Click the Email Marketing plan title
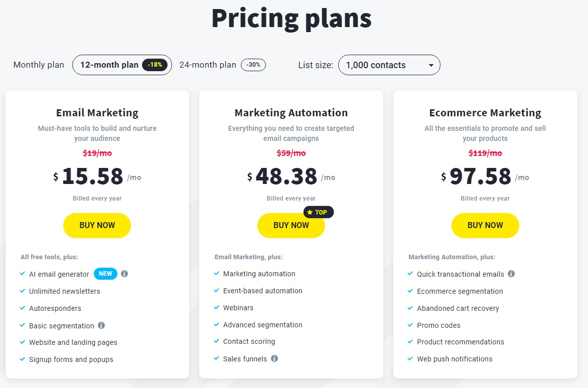The height and width of the screenshot is (388, 588). pos(97,113)
